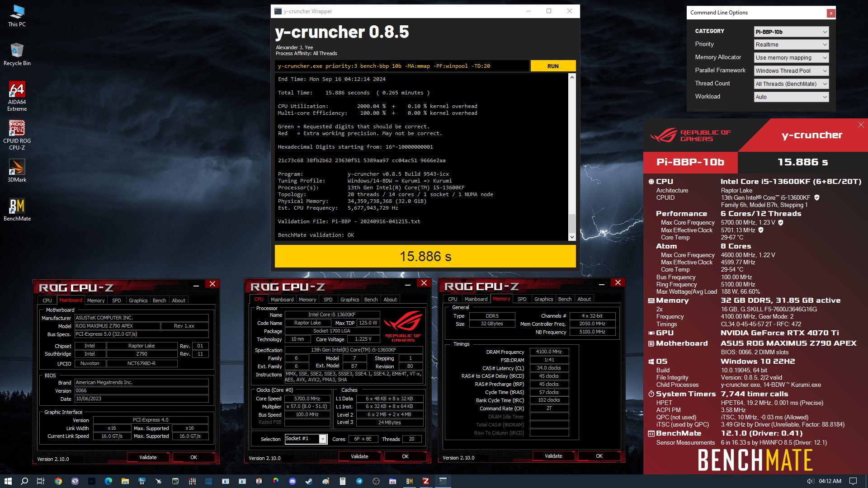Switch to CPU-Z taskbar icon
Screen dimensions: 868x488
point(426,481)
